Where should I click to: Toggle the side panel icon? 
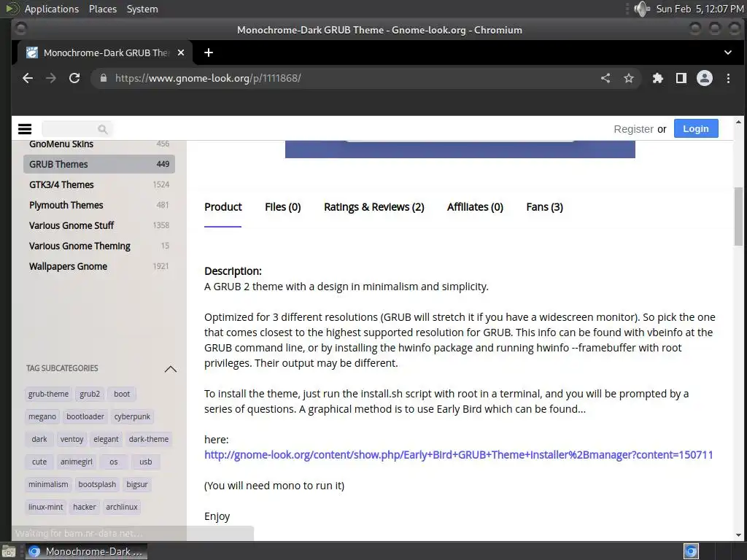tap(681, 78)
